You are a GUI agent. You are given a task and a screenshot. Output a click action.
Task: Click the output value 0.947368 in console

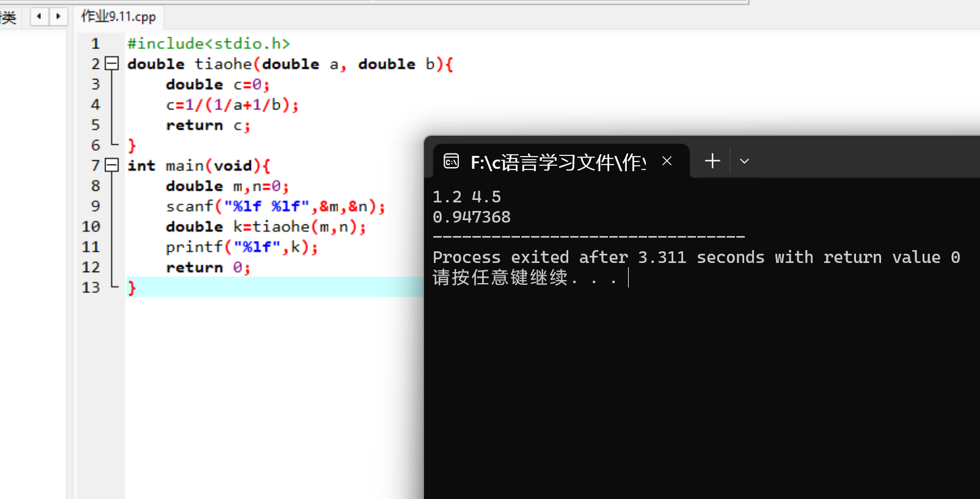[x=472, y=217]
